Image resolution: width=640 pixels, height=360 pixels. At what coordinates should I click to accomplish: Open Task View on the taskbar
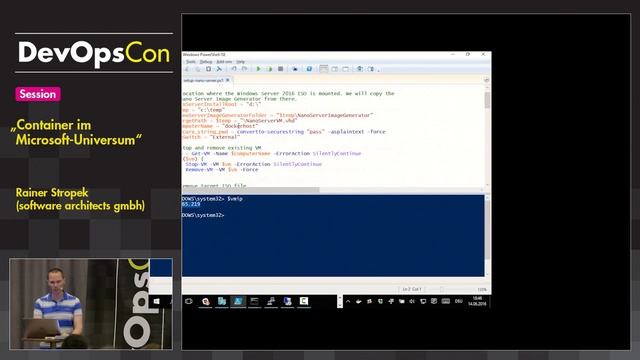[189, 301]
